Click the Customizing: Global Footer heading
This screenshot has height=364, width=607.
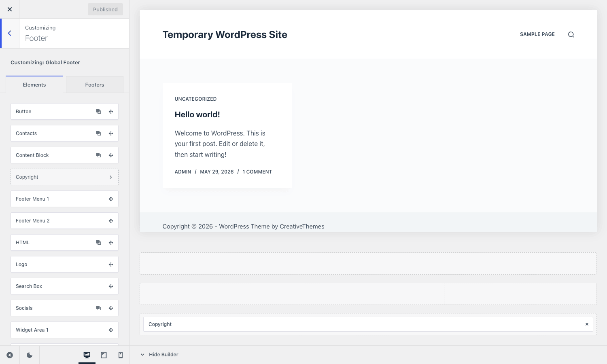(x=45, y=62)
